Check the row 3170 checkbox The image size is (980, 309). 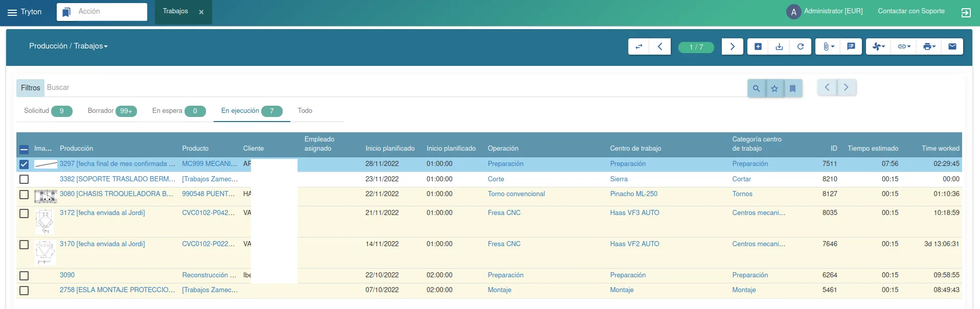24,245
